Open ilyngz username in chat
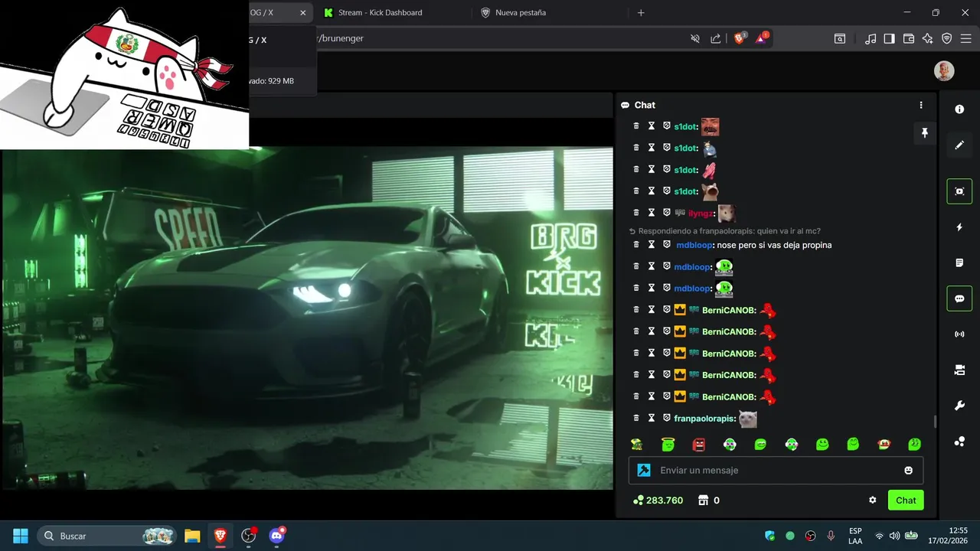The height and width of the screenshot is (551, 980). point(701,214)
